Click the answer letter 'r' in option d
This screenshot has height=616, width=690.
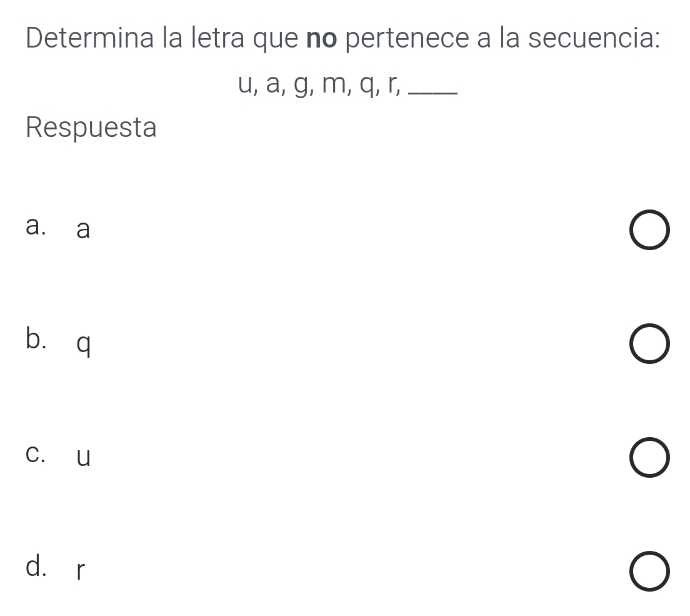click(x=80, y=572)
